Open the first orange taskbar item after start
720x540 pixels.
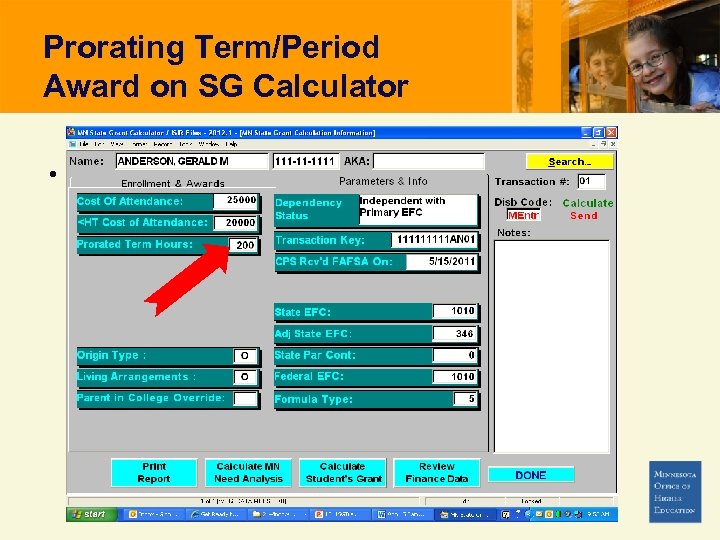[x=154, y=515]
